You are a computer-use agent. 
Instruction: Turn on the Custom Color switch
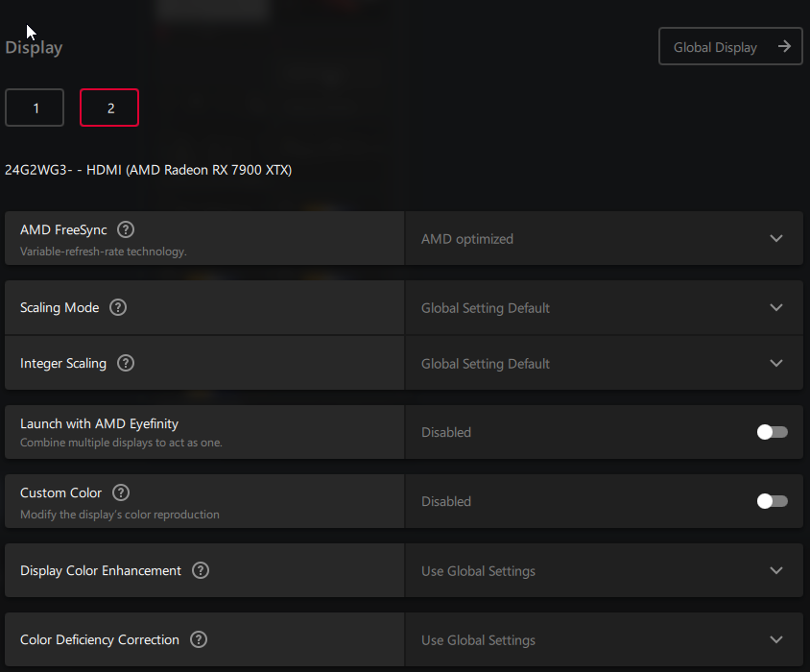click(772, 501)
